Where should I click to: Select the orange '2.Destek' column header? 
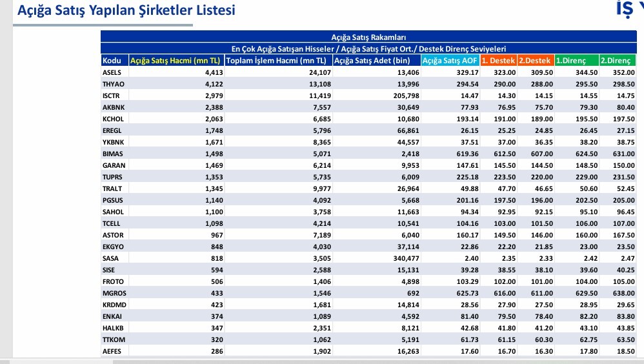(535, 61)
